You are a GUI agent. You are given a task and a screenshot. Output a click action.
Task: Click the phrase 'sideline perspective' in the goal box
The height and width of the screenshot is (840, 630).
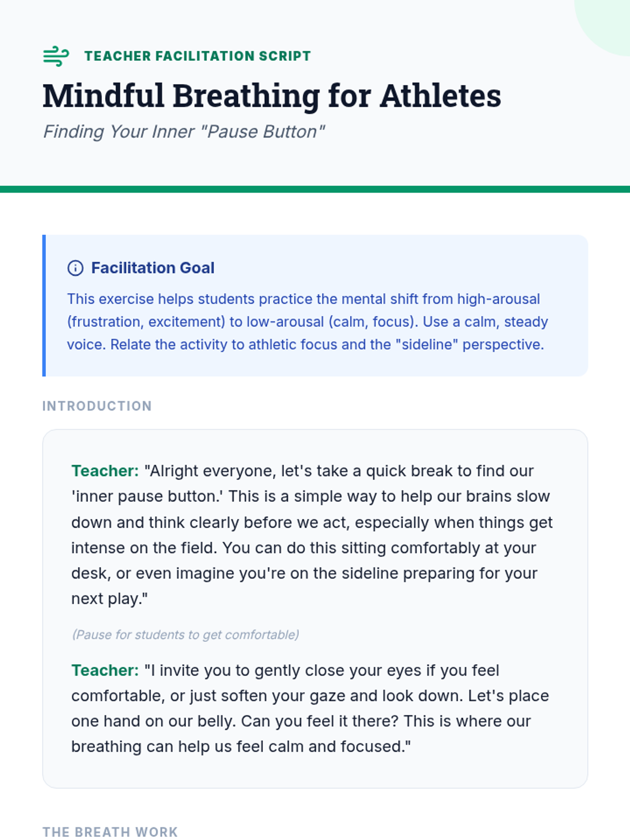(470, 344)
